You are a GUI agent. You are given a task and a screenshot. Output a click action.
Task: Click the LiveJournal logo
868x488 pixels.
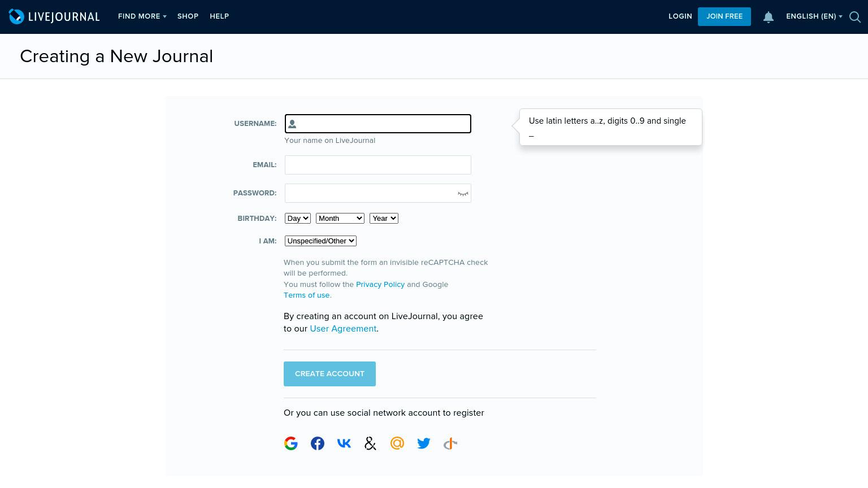tap(54, 16)
